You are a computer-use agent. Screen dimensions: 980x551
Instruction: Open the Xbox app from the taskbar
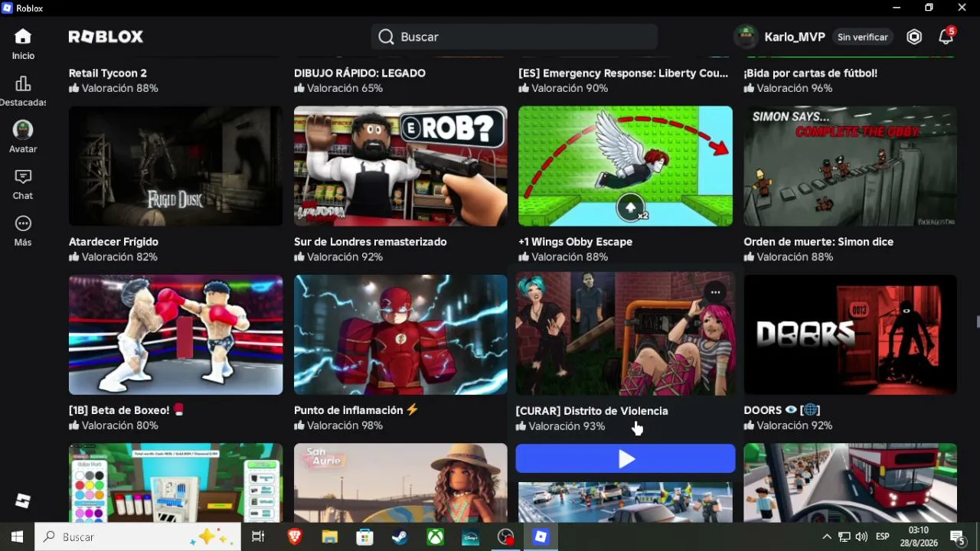click(435, 537)
